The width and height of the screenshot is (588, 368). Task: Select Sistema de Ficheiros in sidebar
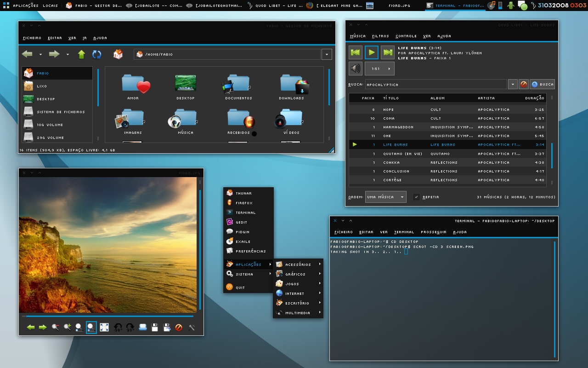(57, 112)
